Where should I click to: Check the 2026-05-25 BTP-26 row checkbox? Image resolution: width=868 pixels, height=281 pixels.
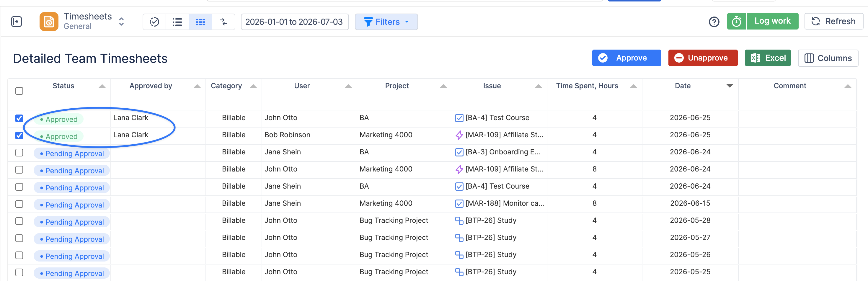(x=19, y=272)
